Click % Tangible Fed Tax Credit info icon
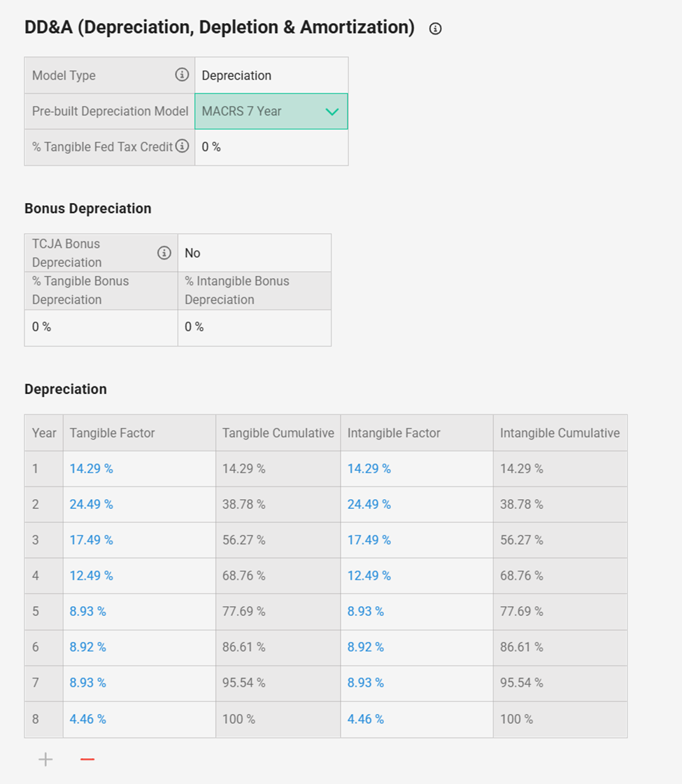Image resolution: width=682 pixels, height=784 pixels. coord(182,146)
